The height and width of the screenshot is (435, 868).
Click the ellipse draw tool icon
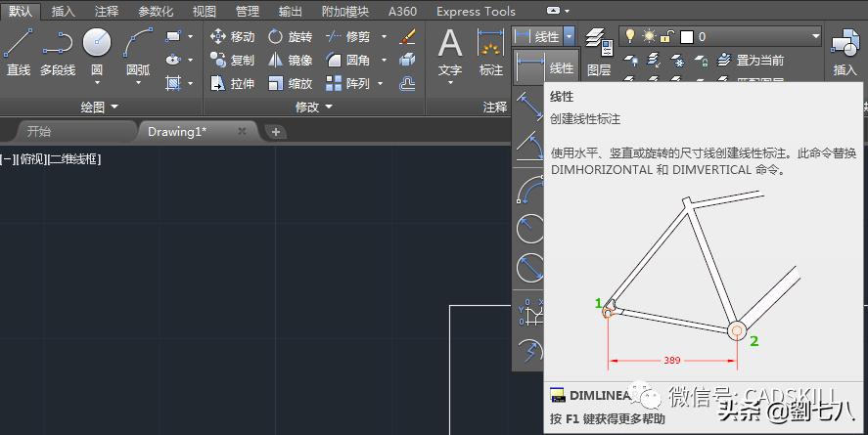[173, 60]
